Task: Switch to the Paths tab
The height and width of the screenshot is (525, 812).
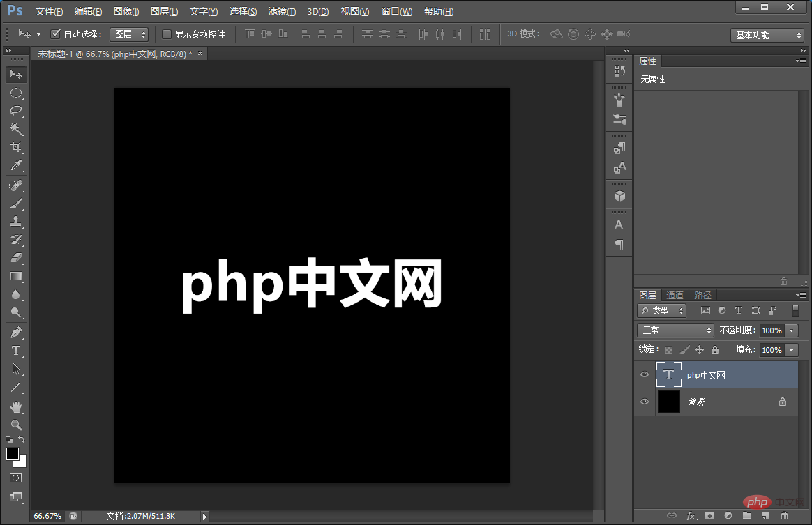Action: click(702, 295)
